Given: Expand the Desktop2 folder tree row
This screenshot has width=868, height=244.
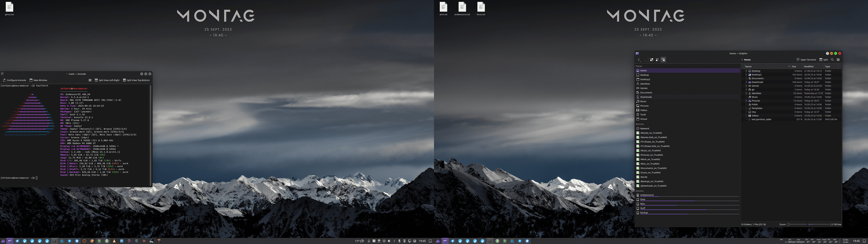Looking at the screenshot, I should coord(746,75).
